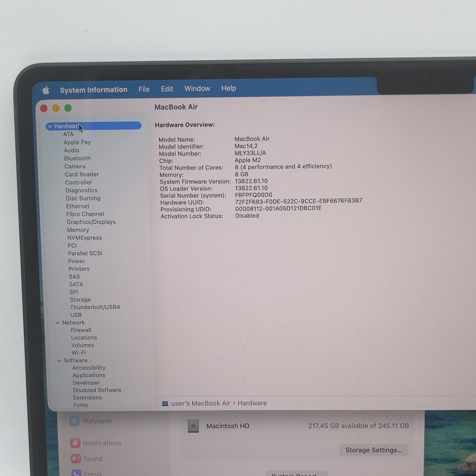
Task: Select Extensions under Software
Action: pos(87,398)
